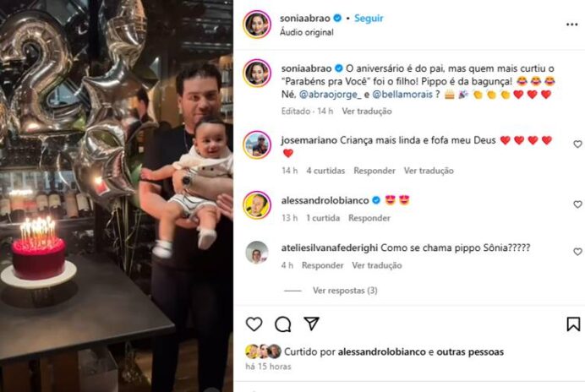
Task: Reply to alessandrolobianco's comment
Action: click(369, 218)
